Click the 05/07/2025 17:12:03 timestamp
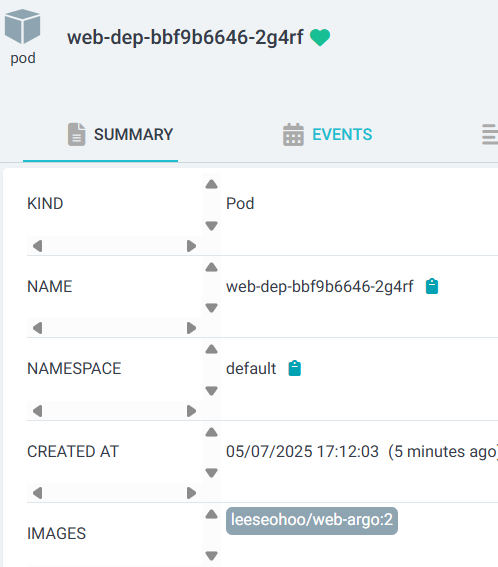The width and height of the screenshot is (498, 567). coord(302,452)
